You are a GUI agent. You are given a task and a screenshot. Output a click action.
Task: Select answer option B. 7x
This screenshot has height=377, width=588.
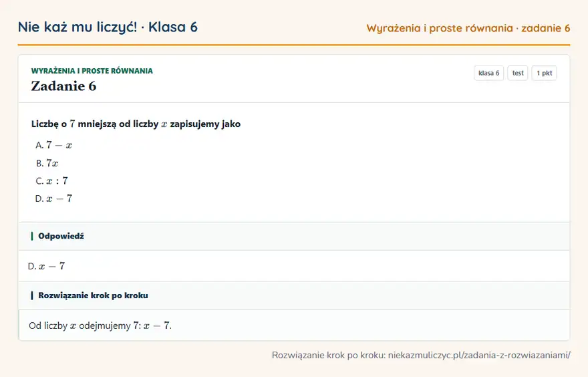point(47,163)
